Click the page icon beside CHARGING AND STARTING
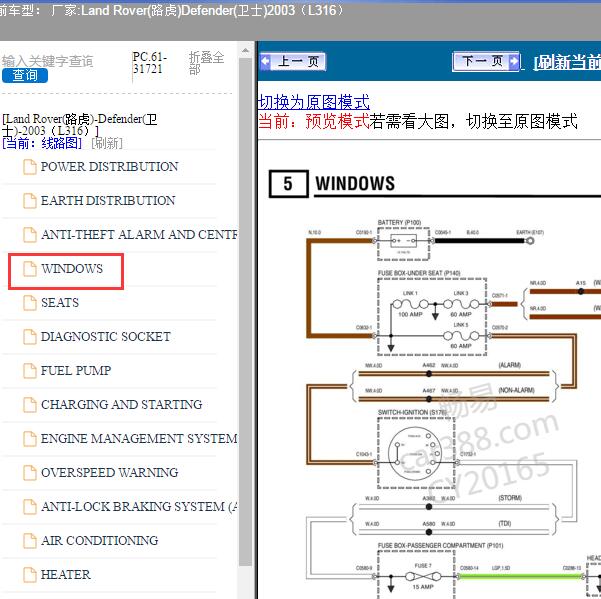 (30, 404)
